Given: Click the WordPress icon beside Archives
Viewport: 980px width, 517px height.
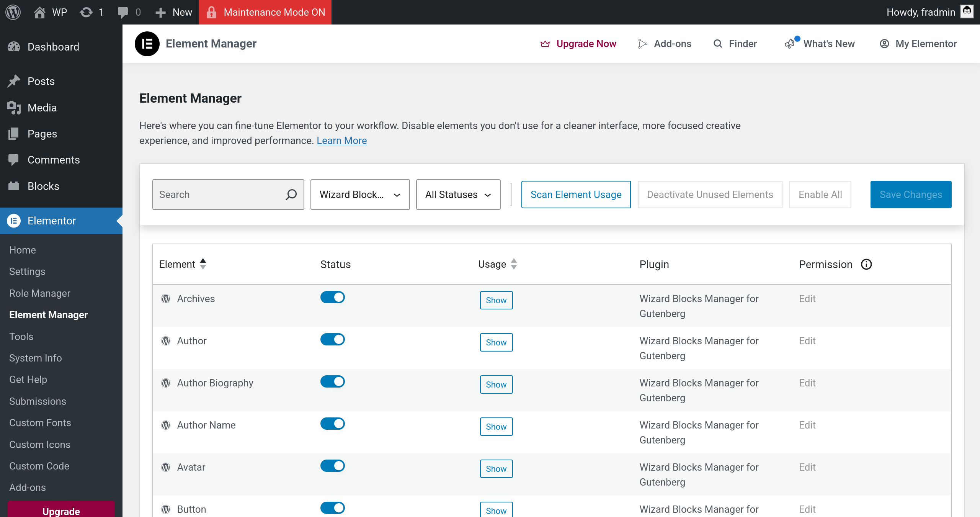Looking at the screenshot, I should point(166,299).
